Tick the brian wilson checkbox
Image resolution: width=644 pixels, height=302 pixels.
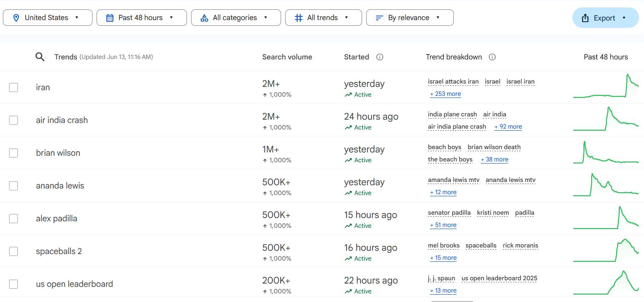pos(14,153)
